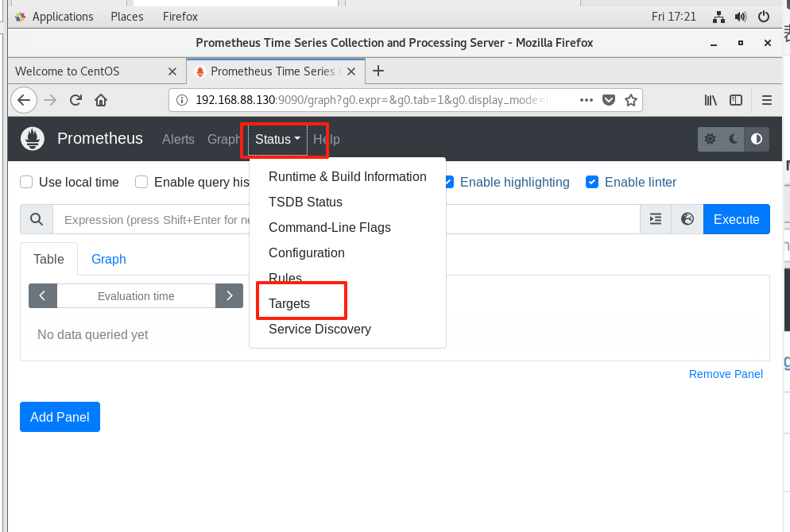Image resolution: width=790 pixels, height=532 pixels.
Task: Run the query with Execute button
Action: [x=736, y=219]
